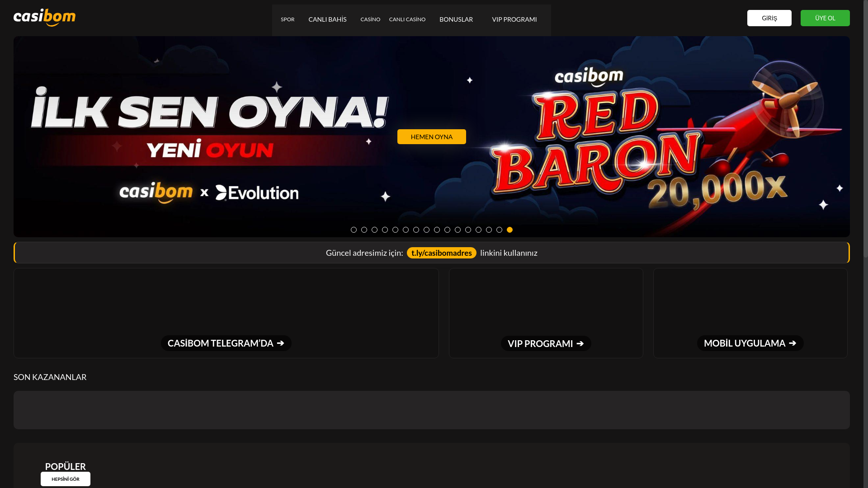868x488 pixels.
Task: Select the fourteenth carousel slide dot
Action: tap(489, 230)
